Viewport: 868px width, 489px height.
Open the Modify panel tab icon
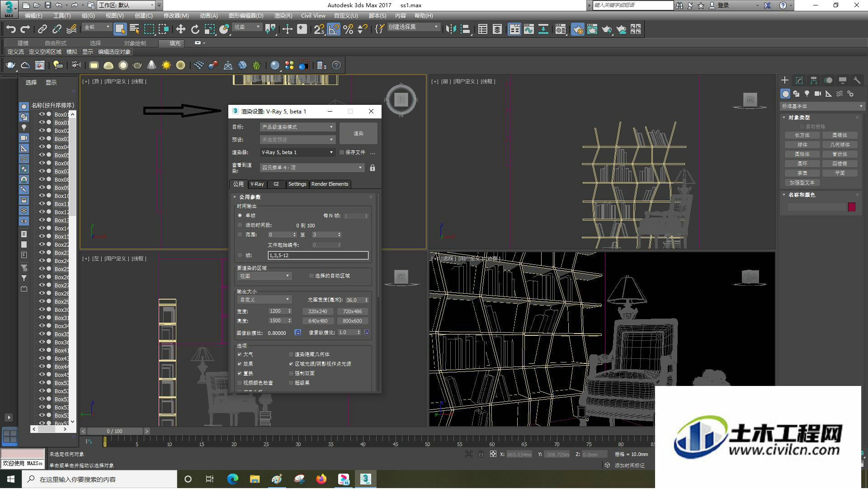pos(799,80)
